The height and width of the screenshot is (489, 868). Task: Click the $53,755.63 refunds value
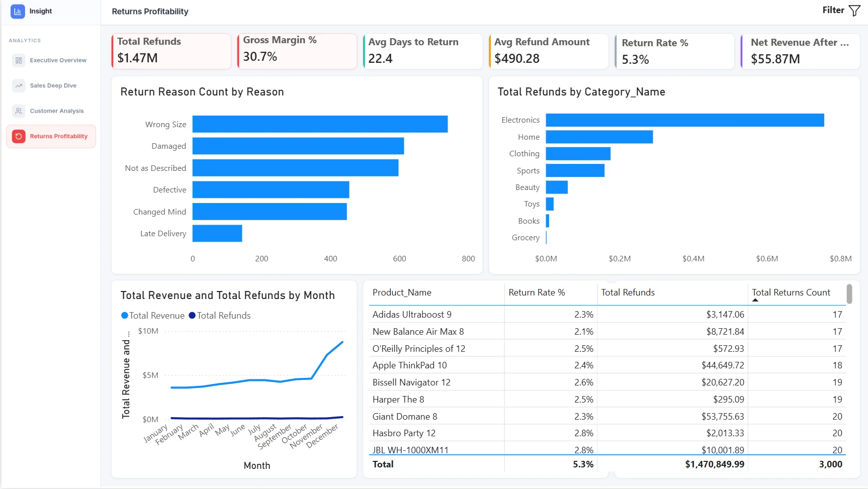coord(723,417)
